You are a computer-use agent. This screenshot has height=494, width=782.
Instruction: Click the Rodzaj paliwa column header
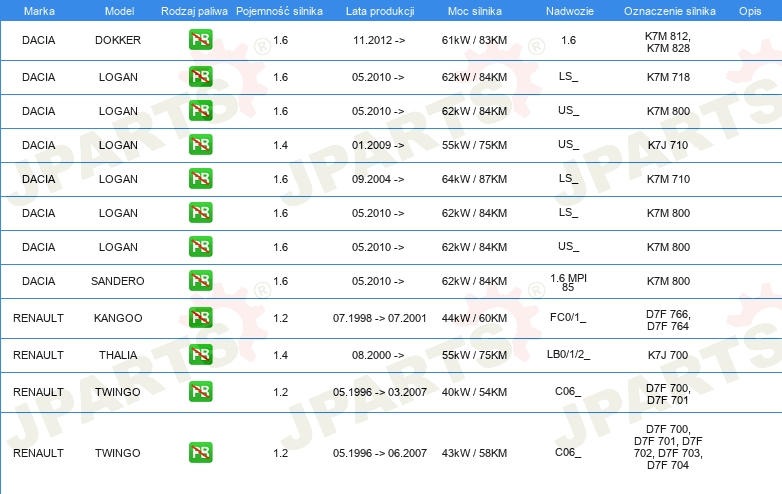(194, 11)
